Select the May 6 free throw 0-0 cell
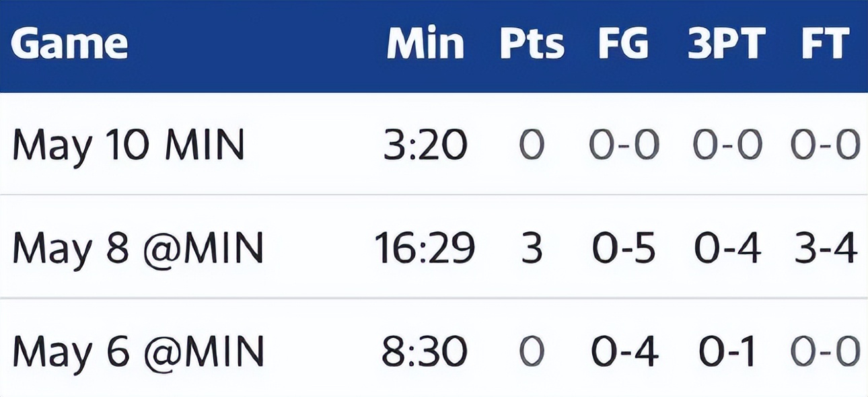Image resolution: width=868 pixels, height=397 pixels. tap(826, 351)
